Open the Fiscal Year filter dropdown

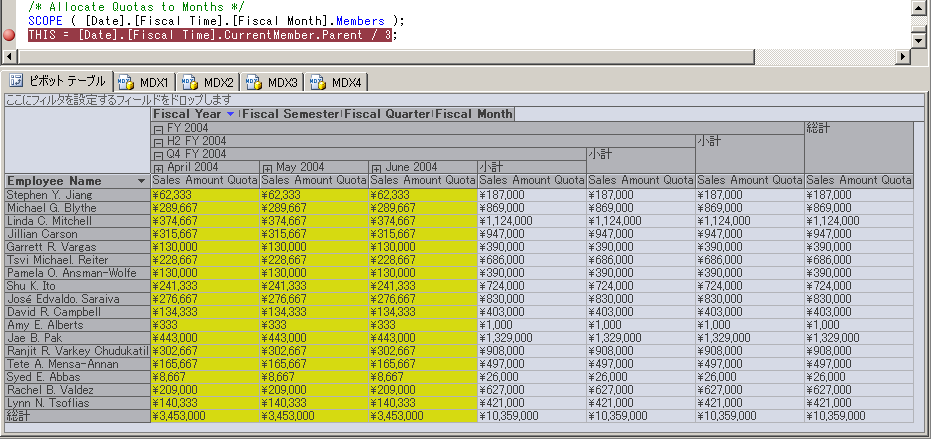(231, 115)
